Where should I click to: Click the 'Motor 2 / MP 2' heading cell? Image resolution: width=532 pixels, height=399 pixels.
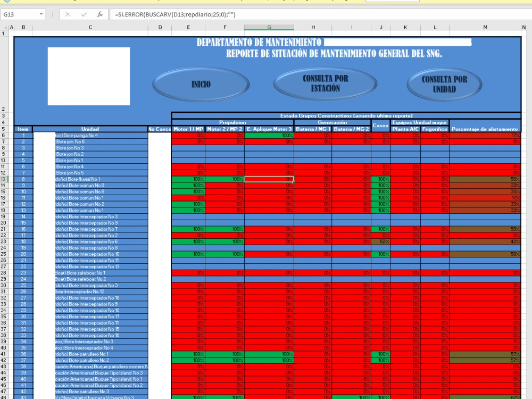225,129
